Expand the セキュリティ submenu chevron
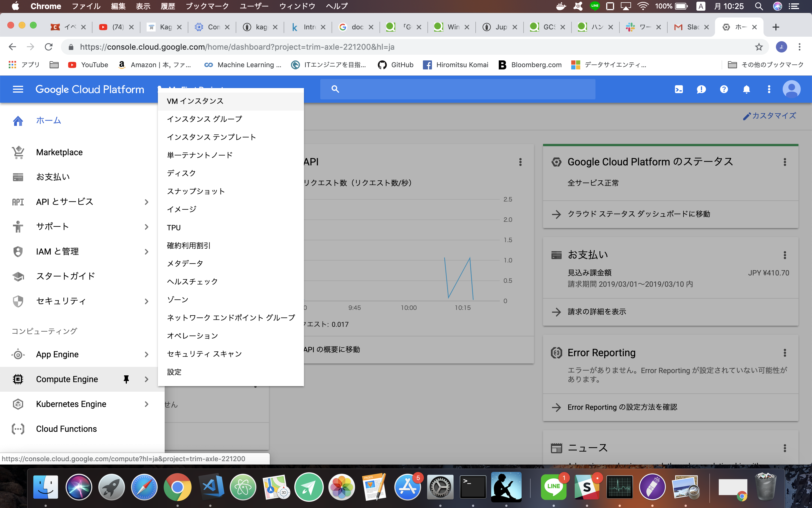Image resolution: width=812 pixels, height=508 pixels. click(x=146, y=301)
